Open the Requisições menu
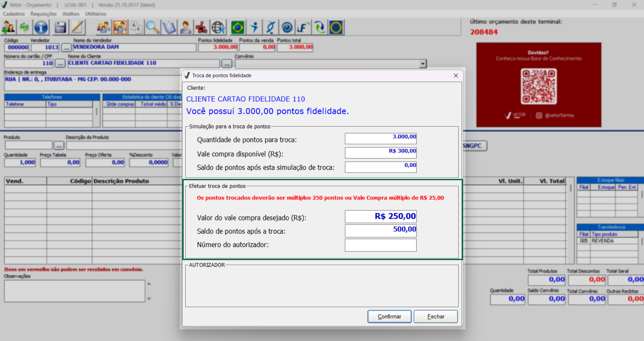 pos(44,14)
